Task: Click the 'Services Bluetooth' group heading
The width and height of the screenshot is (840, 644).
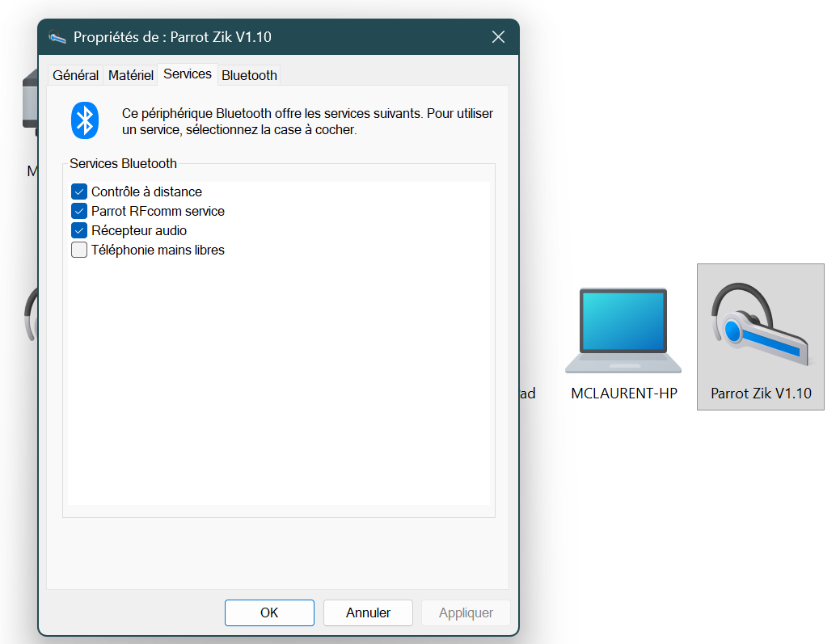Action: 123,163
